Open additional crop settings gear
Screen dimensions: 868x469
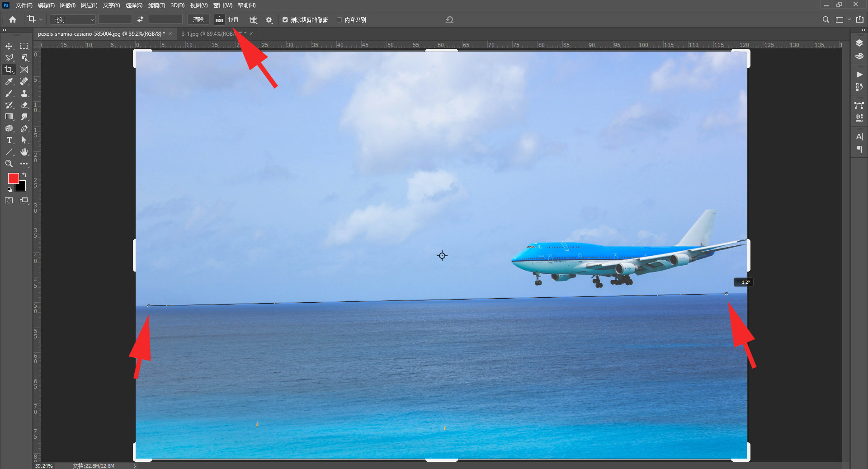tap(269, 19)
